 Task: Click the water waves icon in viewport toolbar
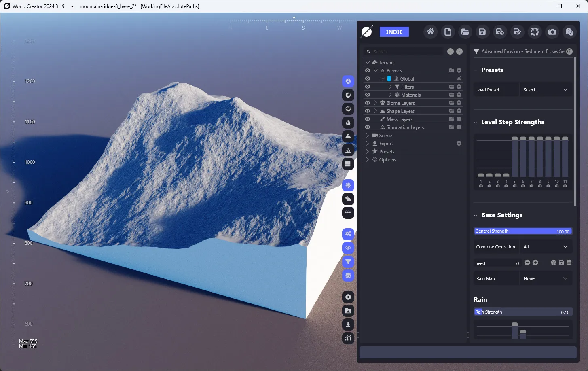[348, 213]
